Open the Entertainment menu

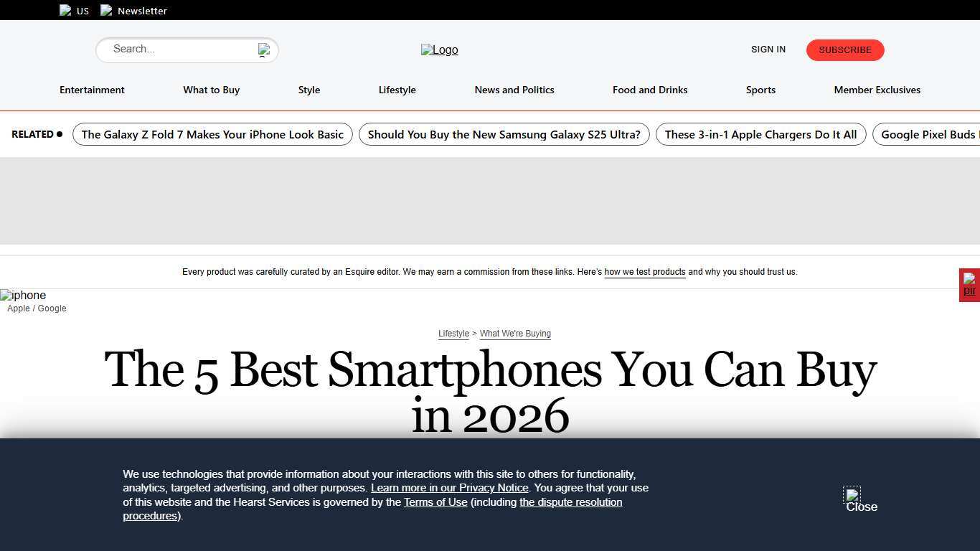pos(92,90)
